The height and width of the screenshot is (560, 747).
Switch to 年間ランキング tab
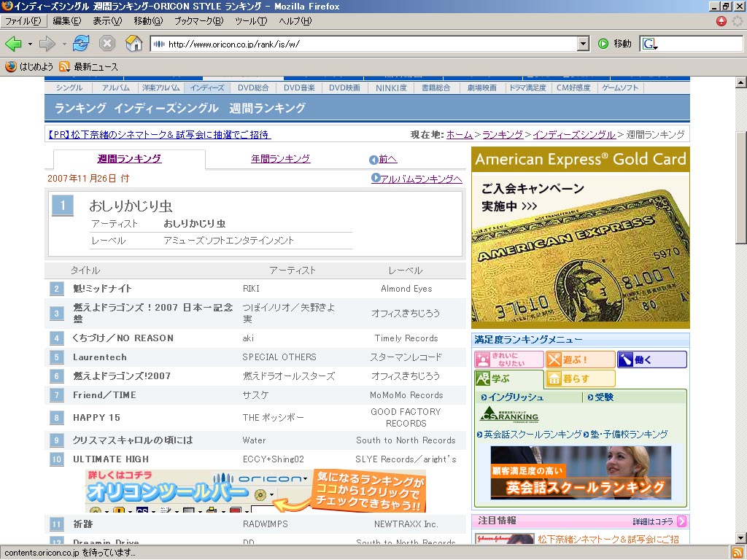point(281,158)
